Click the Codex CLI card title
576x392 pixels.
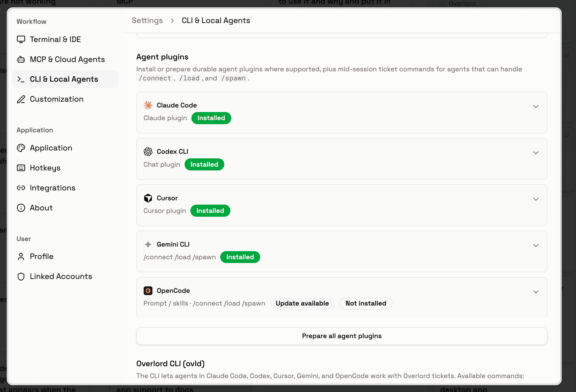(x=172, y=151)
